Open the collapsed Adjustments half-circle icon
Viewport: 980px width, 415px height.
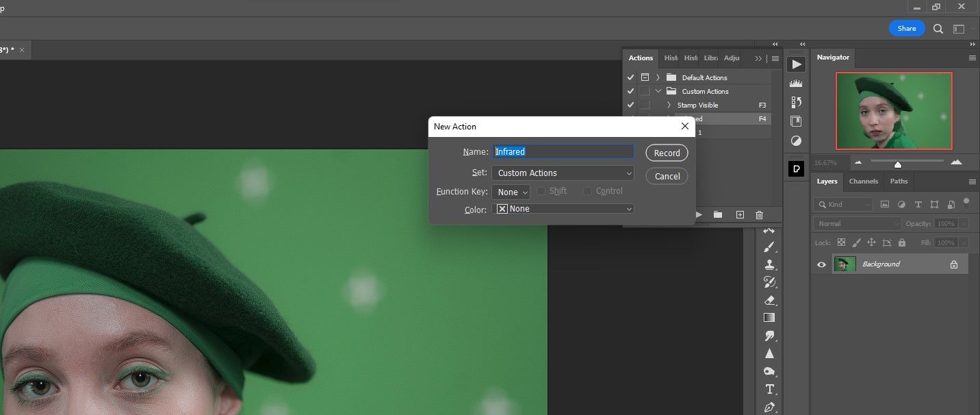pyautogui.click(x=796, y=140)
